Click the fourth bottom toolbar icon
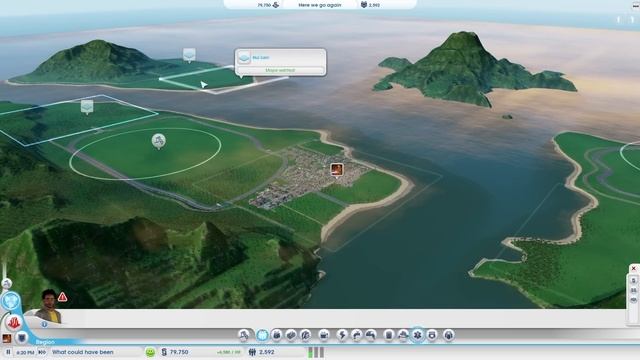640x360 pixels. (x=291, y=335)
